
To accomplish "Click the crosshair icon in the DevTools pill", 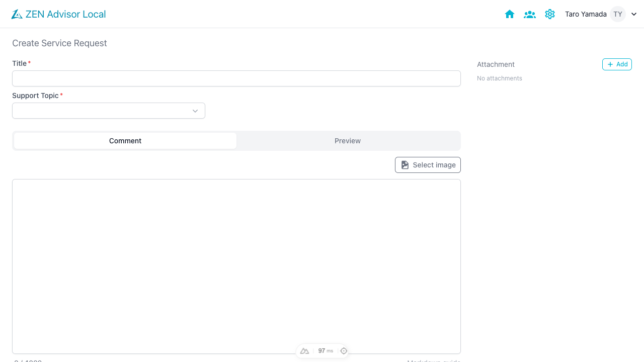I will pos(343,350).
